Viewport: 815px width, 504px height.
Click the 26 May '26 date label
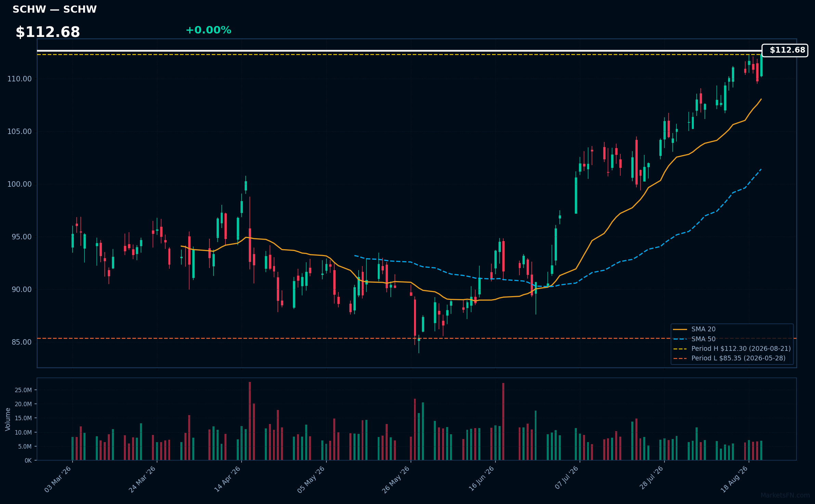coord(396,479)
